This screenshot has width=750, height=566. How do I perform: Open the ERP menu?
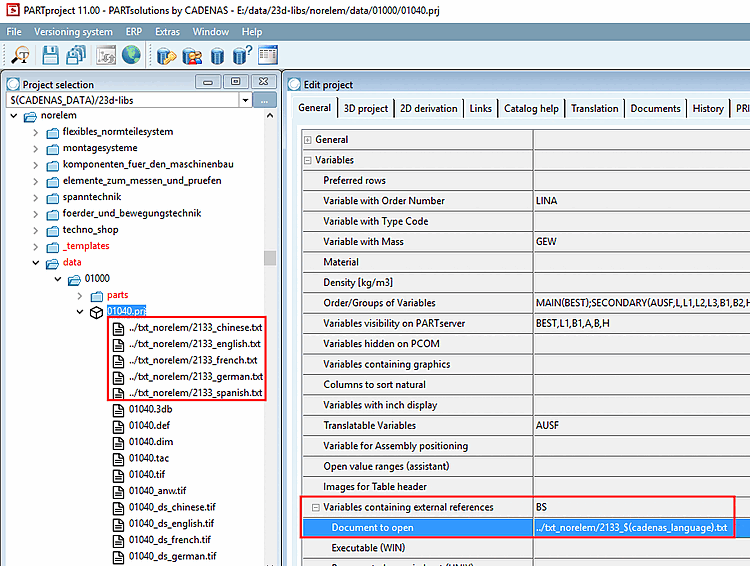tap(134, 32)
